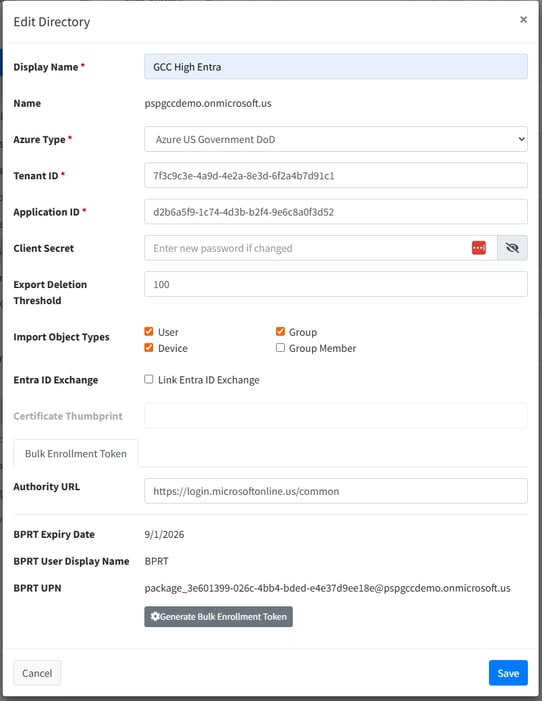Screen dimensions: 542x701
Task: Close the Edit Directory dialog
Action: pos(523,20)
